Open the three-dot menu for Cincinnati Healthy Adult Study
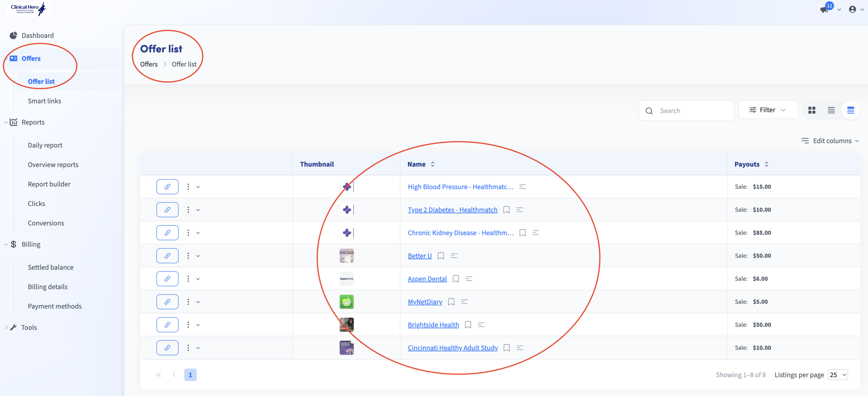 188,348
